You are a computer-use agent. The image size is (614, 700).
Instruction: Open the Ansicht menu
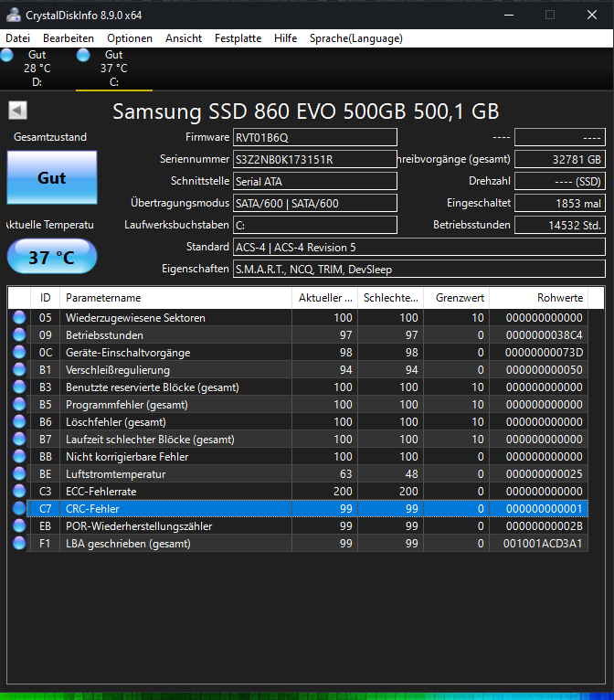point(184,38)
